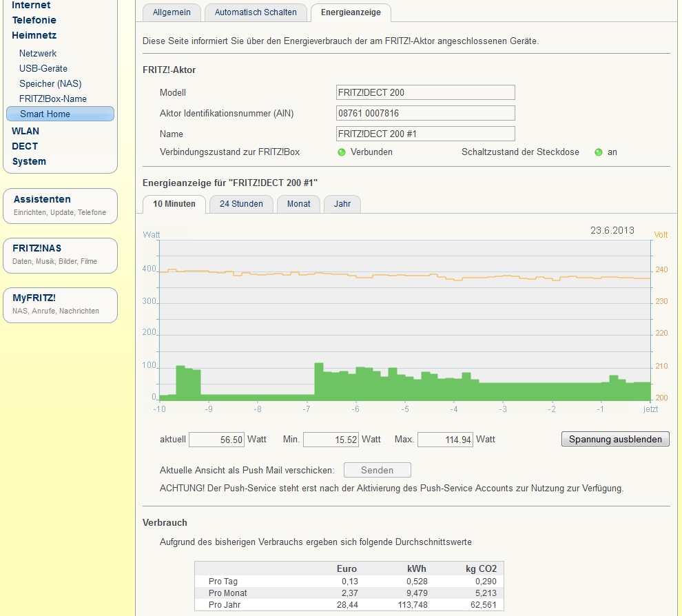Screen dimensions: 682x616
Task: Click the Watt axis label above chart
Action: 152,235
